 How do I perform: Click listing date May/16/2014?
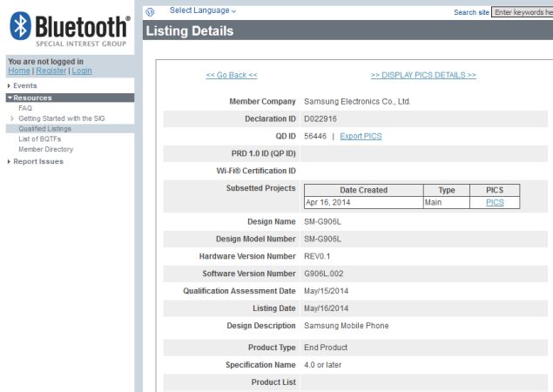327,308
